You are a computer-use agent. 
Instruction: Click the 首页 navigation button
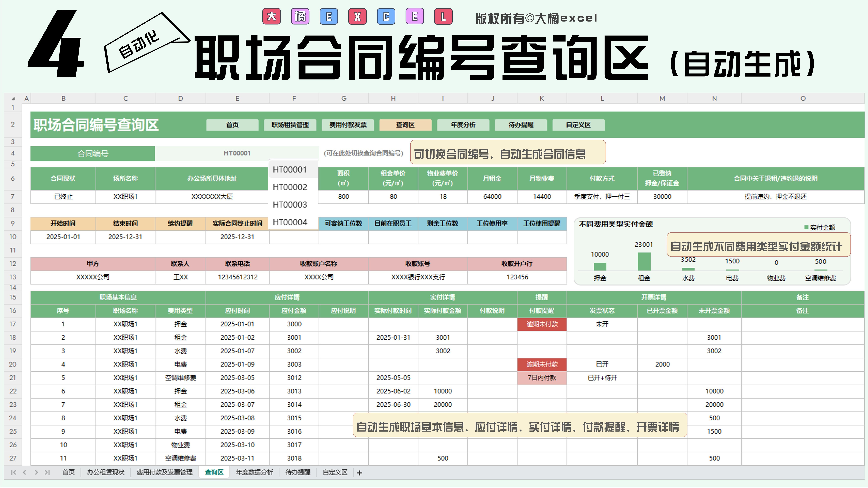[232, 125]
